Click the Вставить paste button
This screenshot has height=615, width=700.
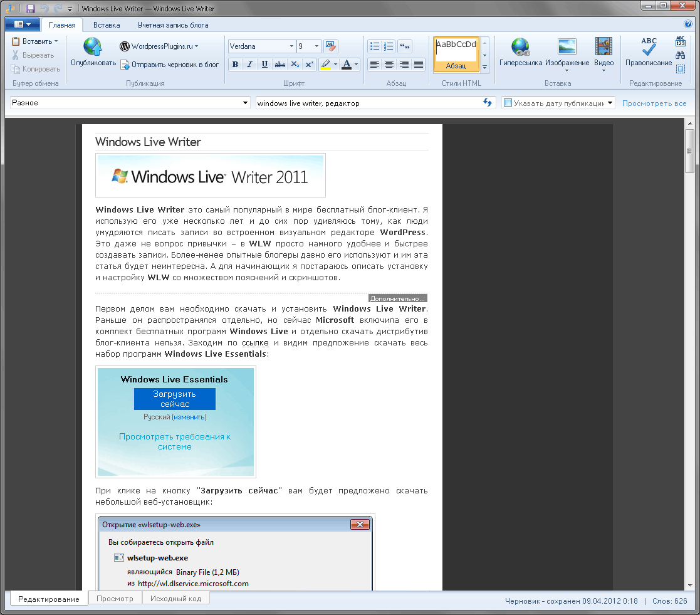coord(35,41)
